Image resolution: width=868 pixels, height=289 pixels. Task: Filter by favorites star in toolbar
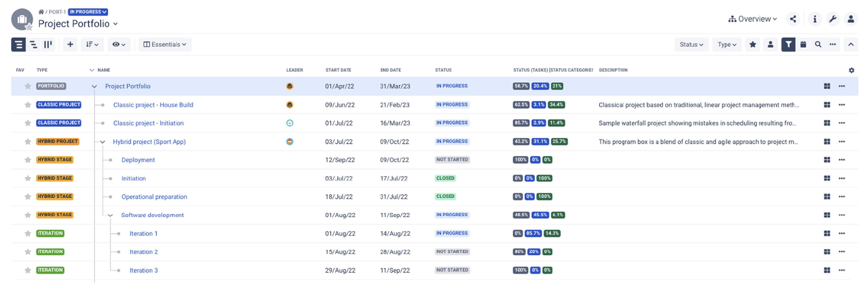click(x=753, y=45)
